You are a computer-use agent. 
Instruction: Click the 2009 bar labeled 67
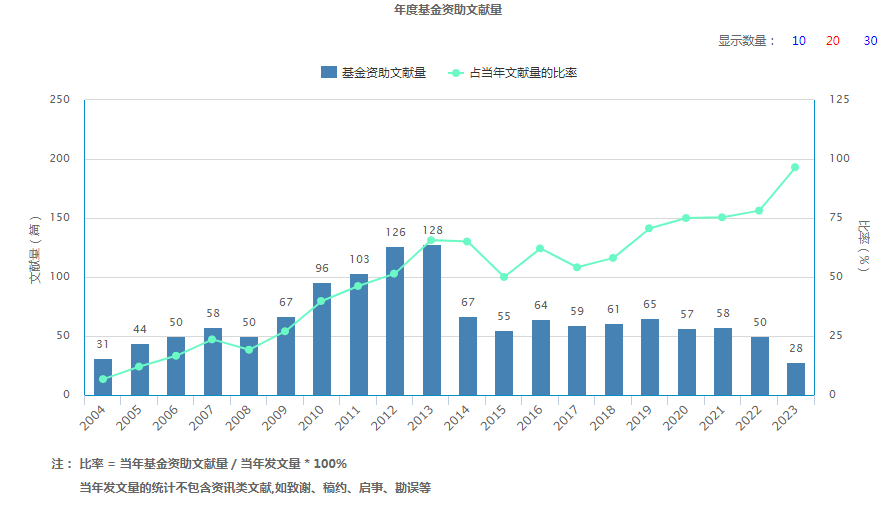pos(286,356)
